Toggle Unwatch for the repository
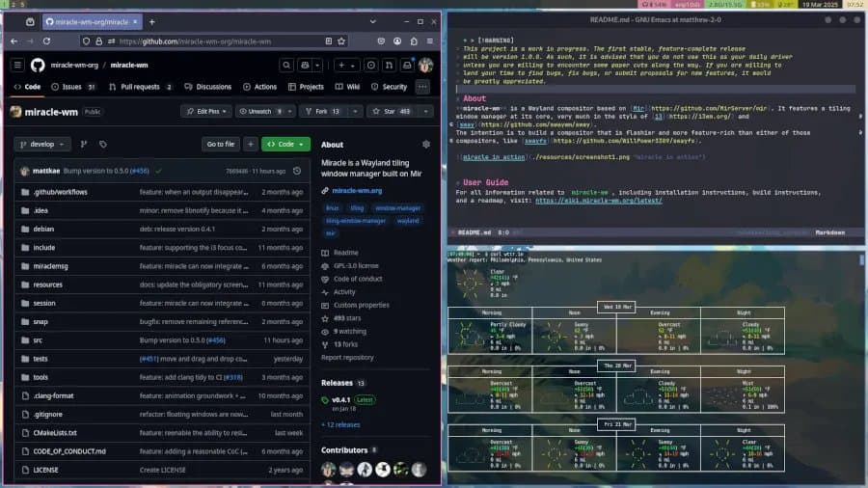The image size is (868, 488). [x=260, y=112]
